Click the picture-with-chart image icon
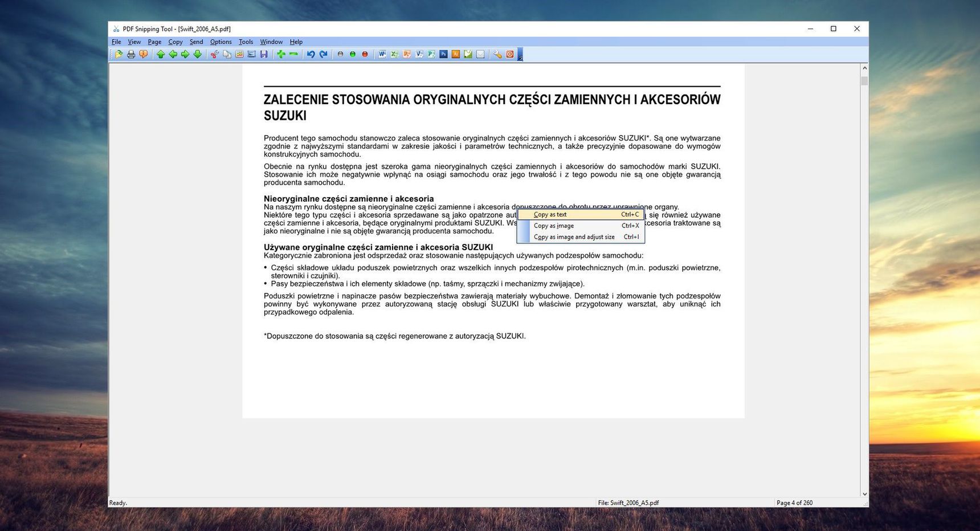Viewport: 980px width, 531px height. coord(239,54)
